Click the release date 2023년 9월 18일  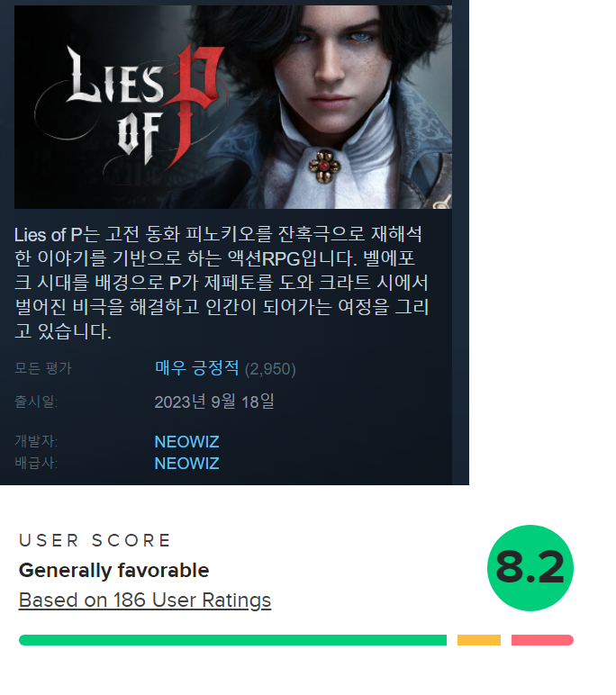click(214, 402)
